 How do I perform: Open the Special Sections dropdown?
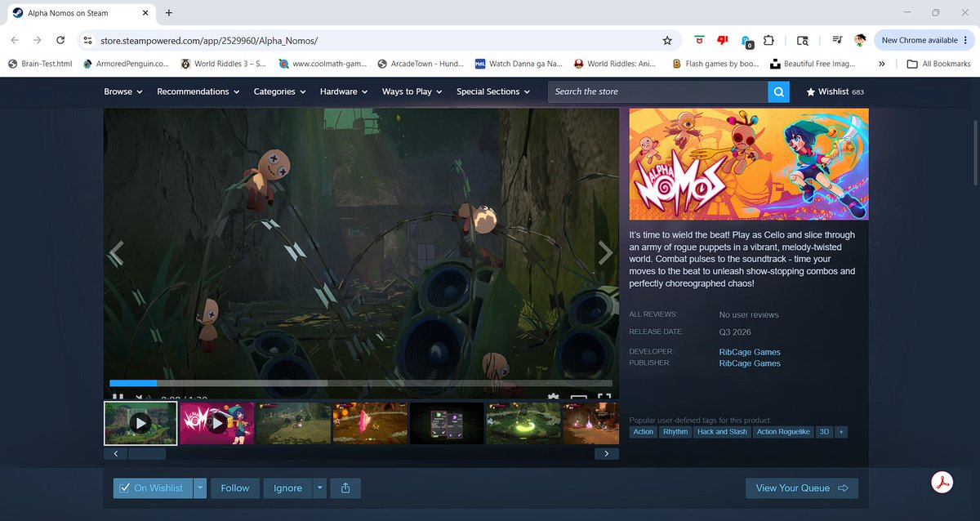493,91
